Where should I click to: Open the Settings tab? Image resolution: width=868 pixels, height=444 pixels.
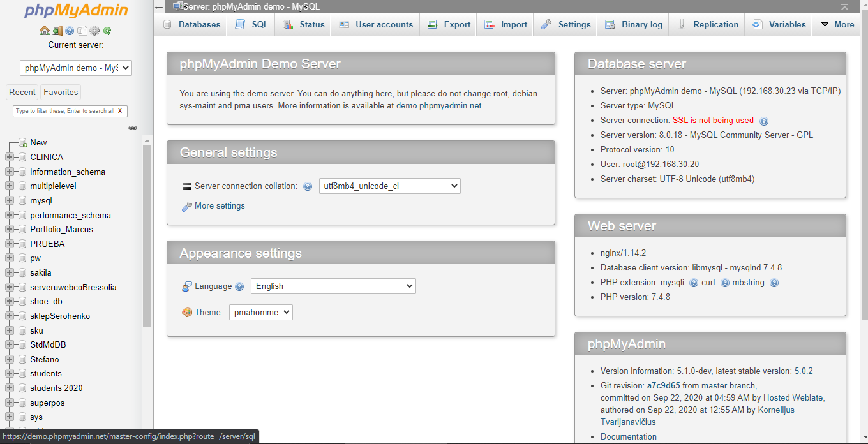point(566,25)
